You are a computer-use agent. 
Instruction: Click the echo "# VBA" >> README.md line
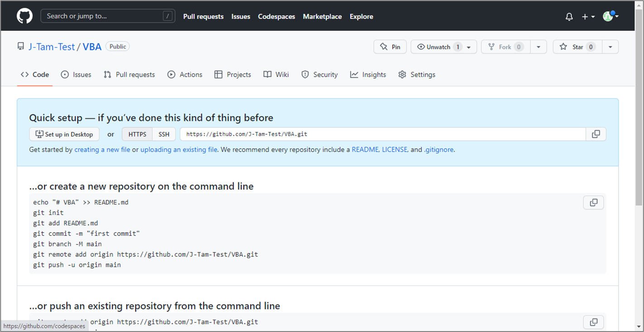[81, 202]
